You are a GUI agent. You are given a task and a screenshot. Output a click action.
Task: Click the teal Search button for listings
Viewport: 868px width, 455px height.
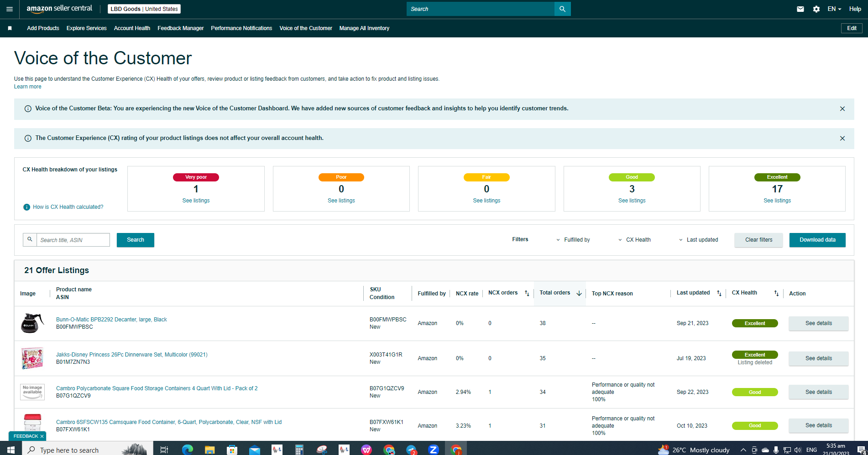pyautogui.click(x=136, y=240)
